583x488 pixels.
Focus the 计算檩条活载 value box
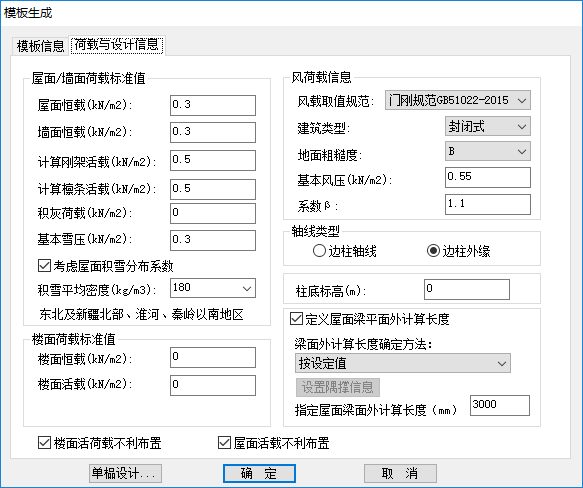click(x=213, y=189)
